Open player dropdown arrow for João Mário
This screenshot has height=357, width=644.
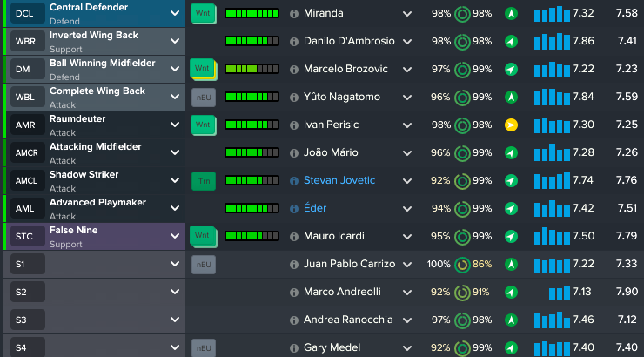407,153
